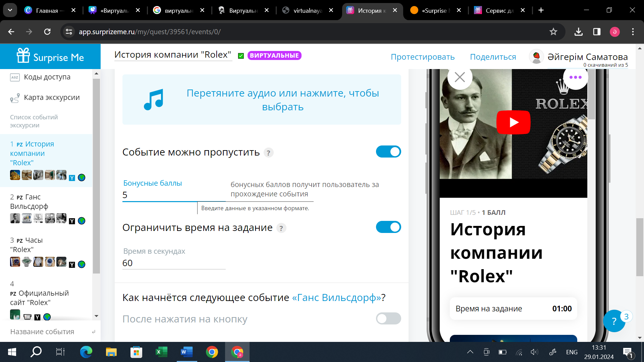Expand the Chrome tab search dropdown arrow
Image resolution: width=644 pixels, height=362 pixels.
click(x=10, y=10)
